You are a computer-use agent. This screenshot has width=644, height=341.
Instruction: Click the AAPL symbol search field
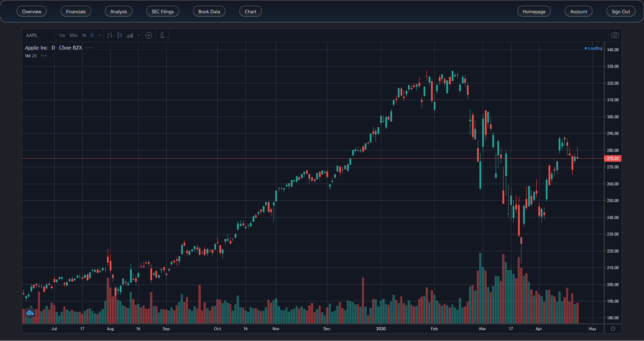click(39, 35)
